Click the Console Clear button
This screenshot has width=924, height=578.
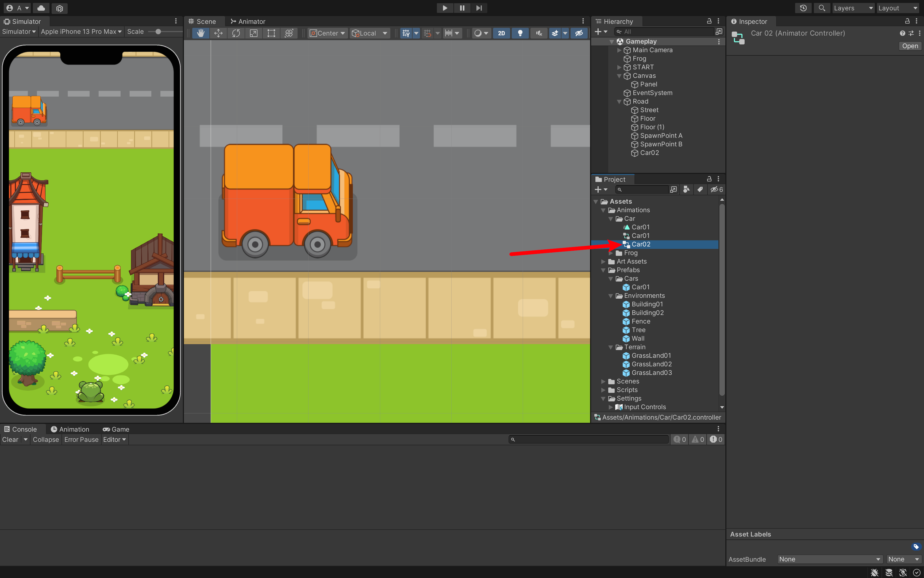(x=10, y=440)
